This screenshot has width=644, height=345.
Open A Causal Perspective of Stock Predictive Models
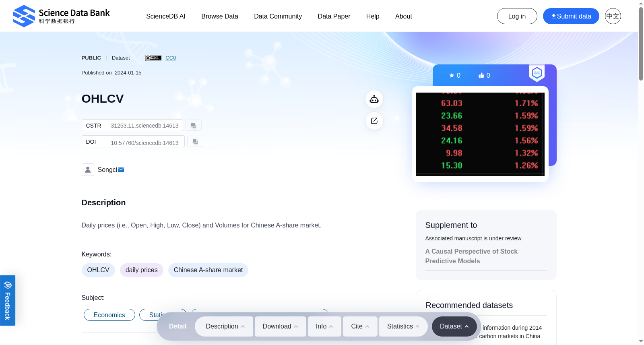coord(471,256)
